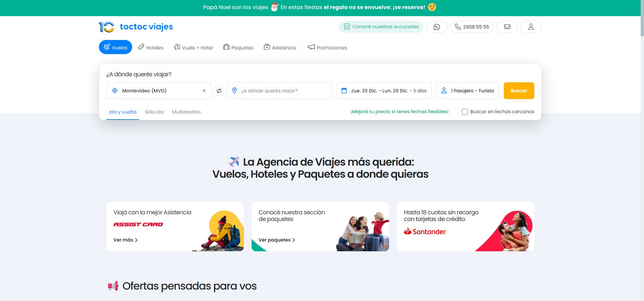Click the phone number 2908 55 55
The width and height of the screenshot is (644, 301).
[472, 27]
